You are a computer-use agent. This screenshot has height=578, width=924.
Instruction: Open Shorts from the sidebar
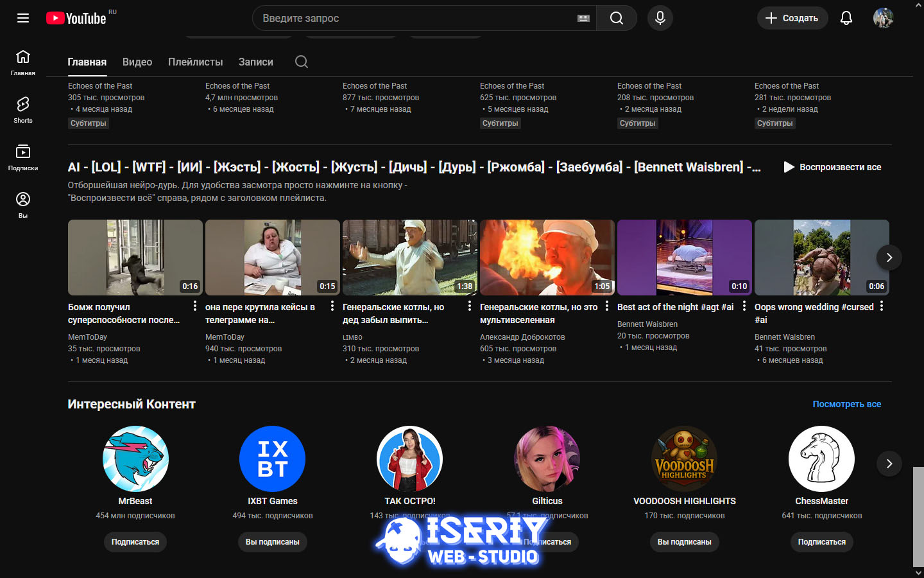pyautogui.click(x=23, y=110)
